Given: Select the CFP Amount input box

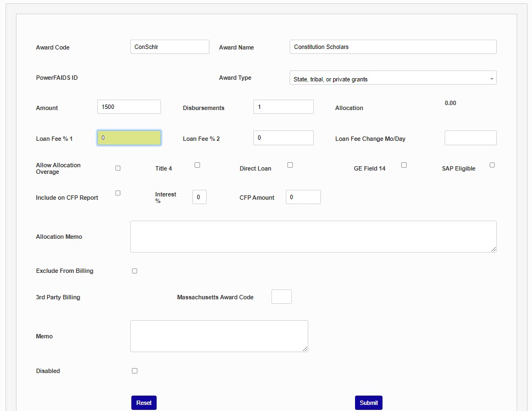Looking at the screenshot, I should (x=303, y=197).
